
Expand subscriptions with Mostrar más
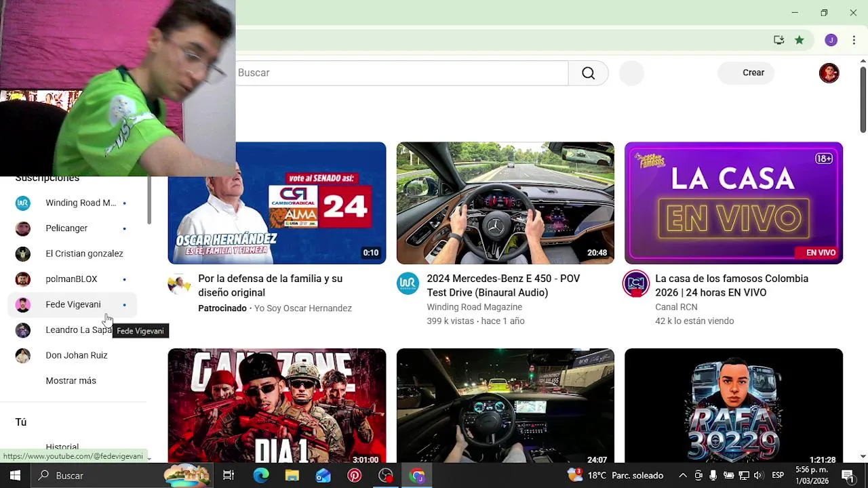click(71, 381)
